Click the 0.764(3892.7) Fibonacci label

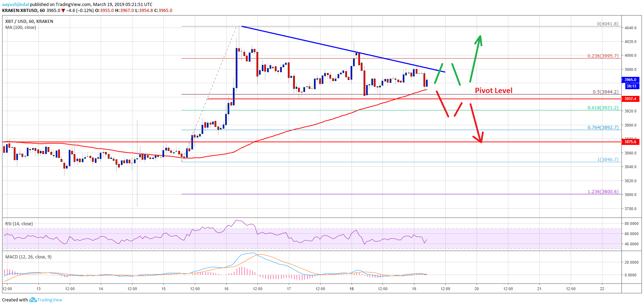[x=603, y=128]
